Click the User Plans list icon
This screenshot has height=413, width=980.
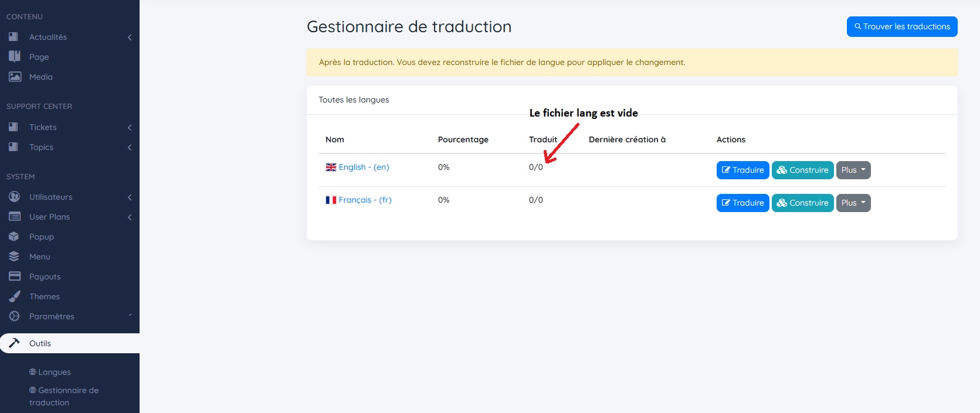pos(15,217)
